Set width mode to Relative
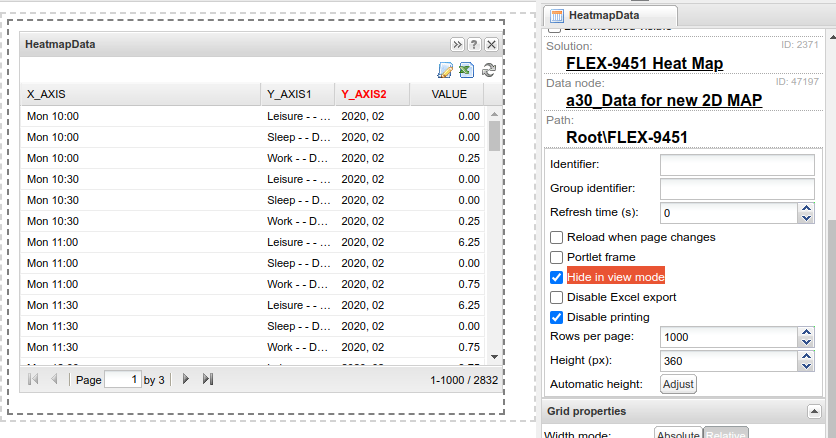Viewport: 836px width, 438px height. pyautogui.click(x=726, y=434)
